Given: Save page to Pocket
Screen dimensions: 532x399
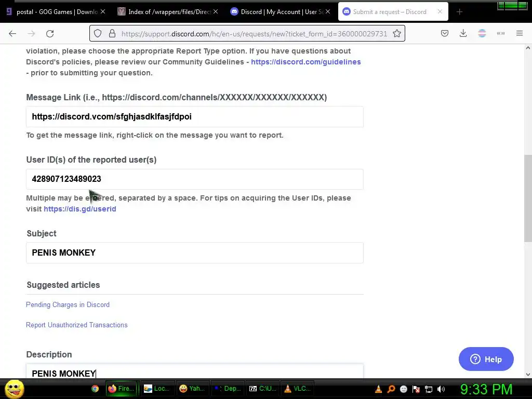Looking at the screenshot, I should point(445,33).
